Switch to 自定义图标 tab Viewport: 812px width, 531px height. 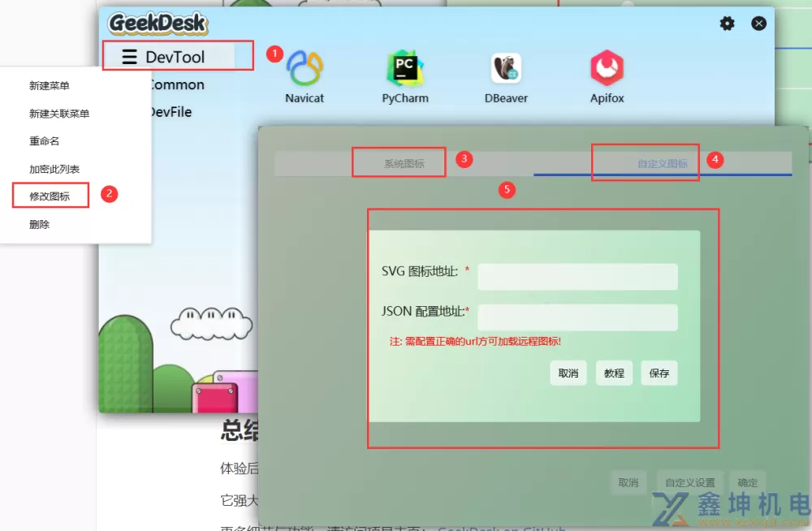[663, 164]
